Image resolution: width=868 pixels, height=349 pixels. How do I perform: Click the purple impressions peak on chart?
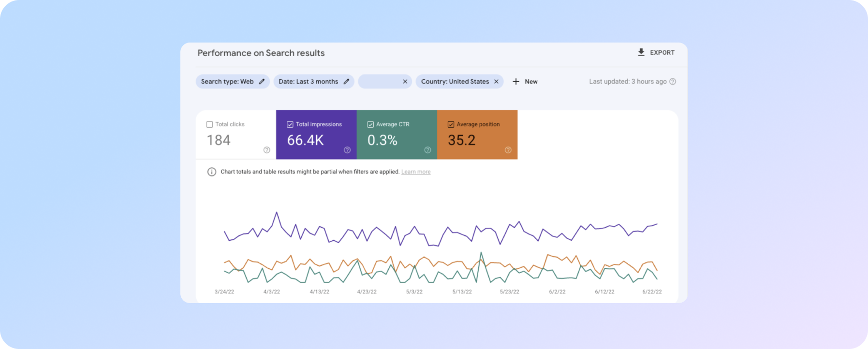click(x=277, y=212)
